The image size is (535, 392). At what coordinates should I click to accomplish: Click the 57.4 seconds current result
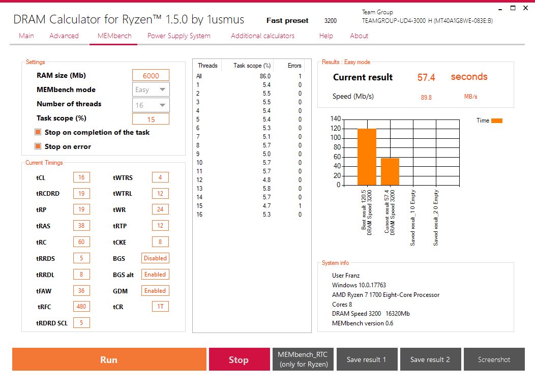point(426,77)
